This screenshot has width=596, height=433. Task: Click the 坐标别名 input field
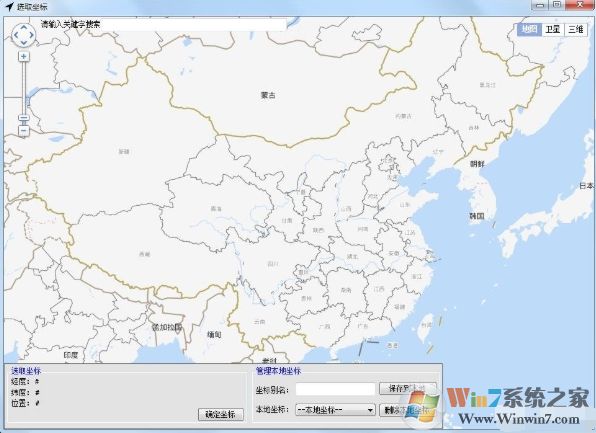pos(335,389)
